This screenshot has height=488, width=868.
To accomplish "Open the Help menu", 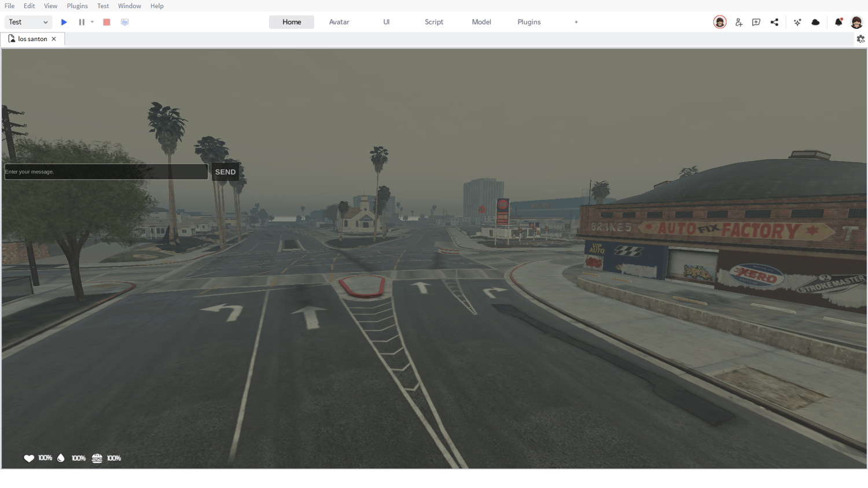I will 157,6.
